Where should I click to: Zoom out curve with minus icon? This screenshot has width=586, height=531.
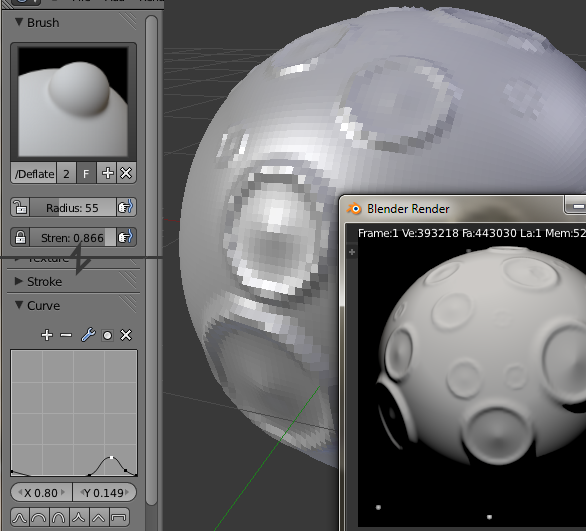point(66,335)
